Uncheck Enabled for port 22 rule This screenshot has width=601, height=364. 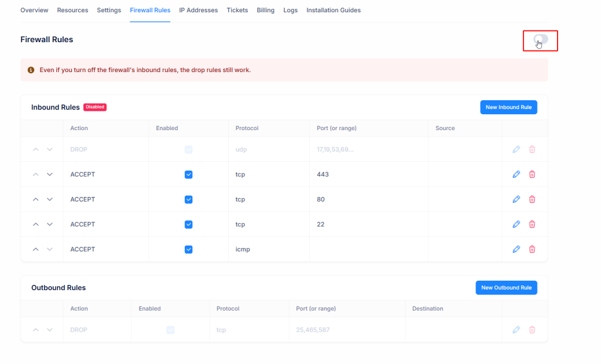coord(188,224)
